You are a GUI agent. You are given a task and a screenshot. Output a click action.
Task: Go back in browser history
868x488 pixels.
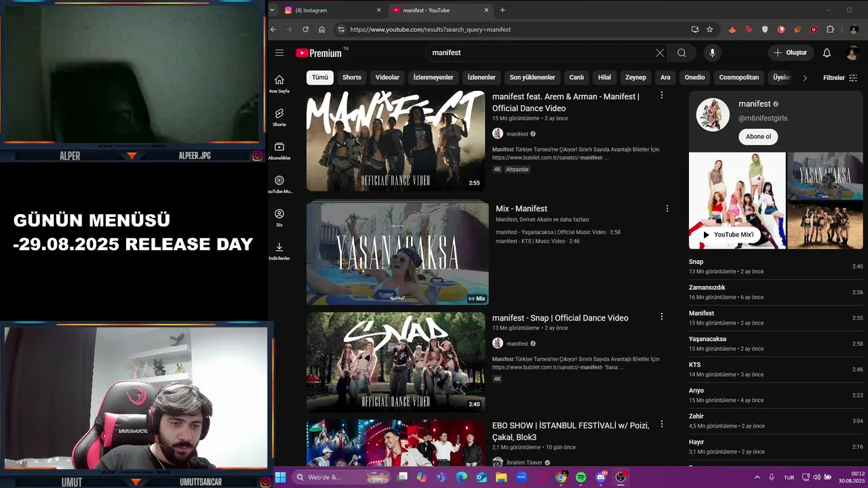click(273, 29)
